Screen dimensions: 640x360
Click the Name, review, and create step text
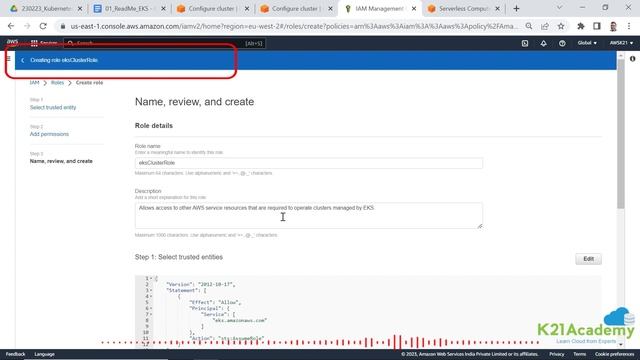tap(61, 161)
